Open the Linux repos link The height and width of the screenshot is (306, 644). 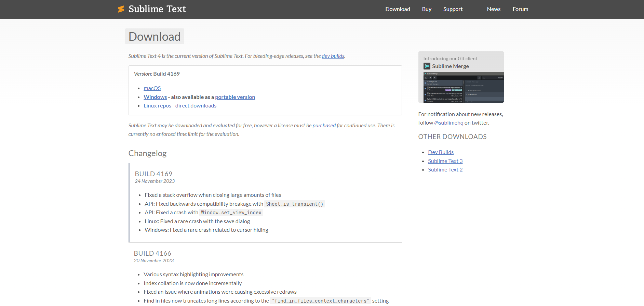pyautogui.click(x=157, y=106)
